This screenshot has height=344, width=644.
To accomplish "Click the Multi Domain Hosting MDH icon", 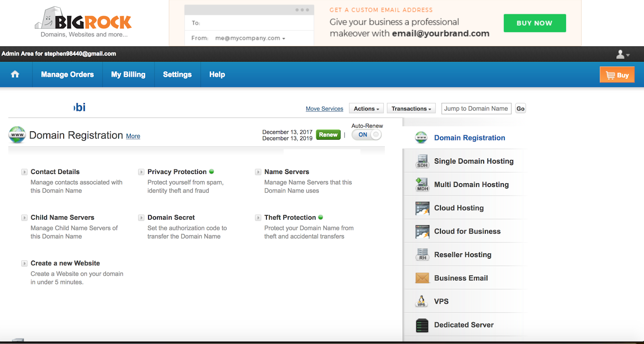I will [x=422, y=184].
